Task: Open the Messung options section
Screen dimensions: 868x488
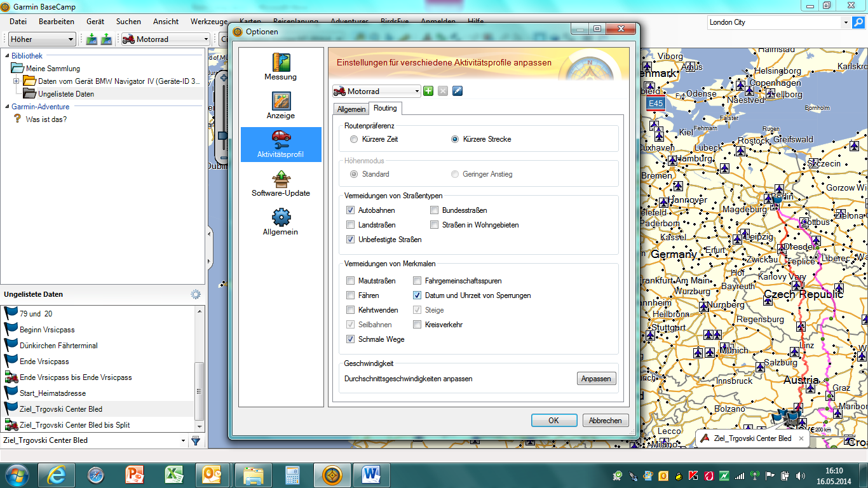Action: tap(280, 67)
